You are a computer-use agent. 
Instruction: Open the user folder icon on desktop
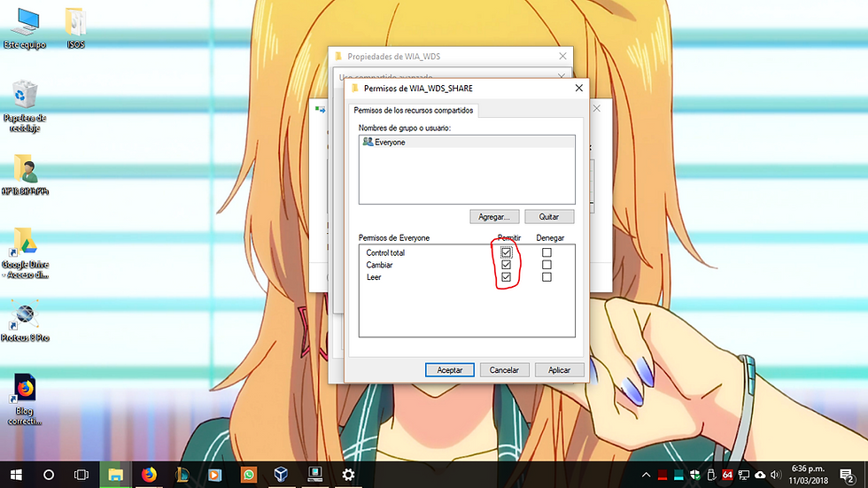[25, 174]
